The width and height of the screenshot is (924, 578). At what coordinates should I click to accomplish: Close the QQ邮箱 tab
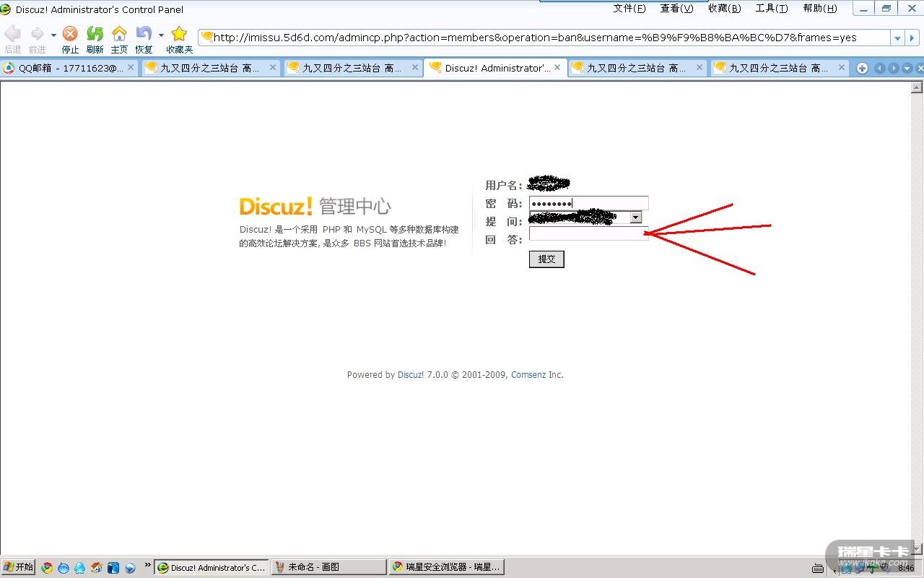point(131,67)
